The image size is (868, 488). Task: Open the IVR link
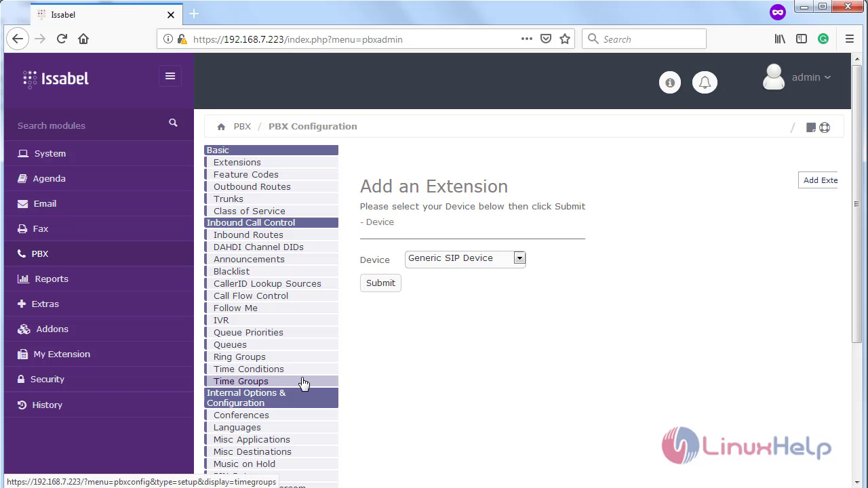coord(221,320)
